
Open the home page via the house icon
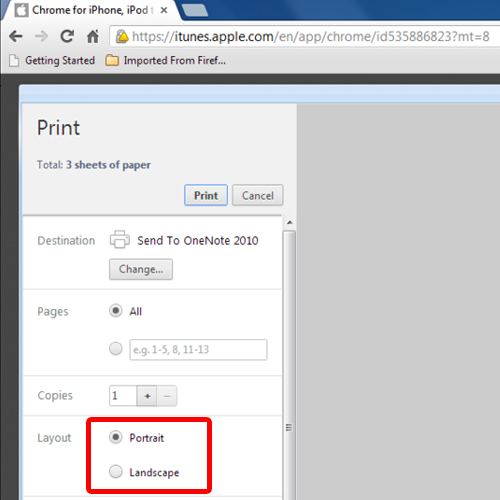point(93,36)
